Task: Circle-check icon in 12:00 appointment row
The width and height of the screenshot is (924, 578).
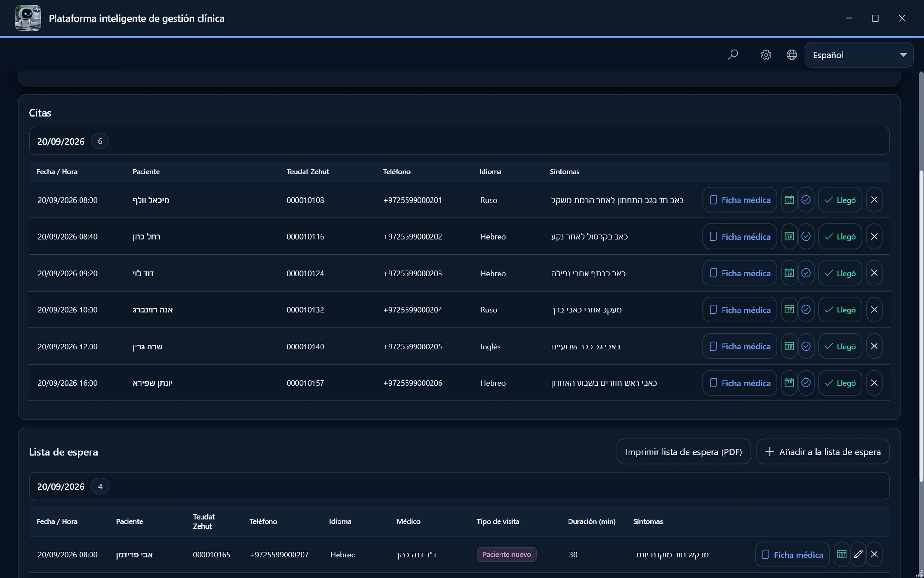Action: pos(806,346)
